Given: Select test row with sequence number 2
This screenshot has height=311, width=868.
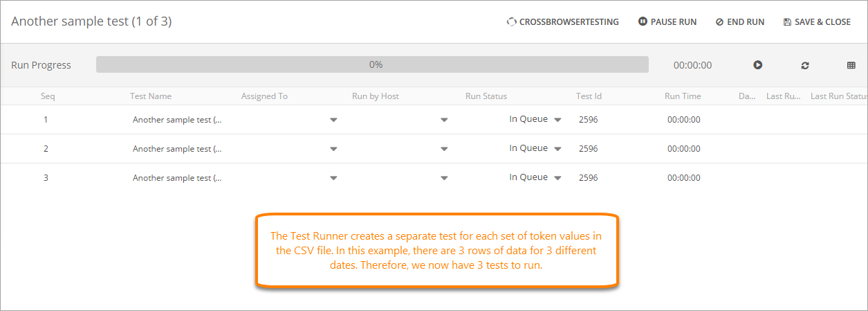Looking at the screenshot, I should coord(46,149).
